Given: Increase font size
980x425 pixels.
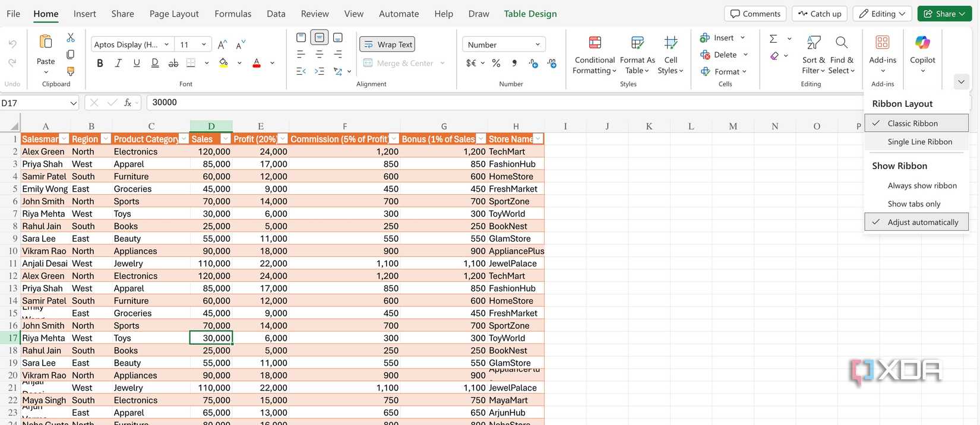Looking at the screenshot, I should 222,45.
